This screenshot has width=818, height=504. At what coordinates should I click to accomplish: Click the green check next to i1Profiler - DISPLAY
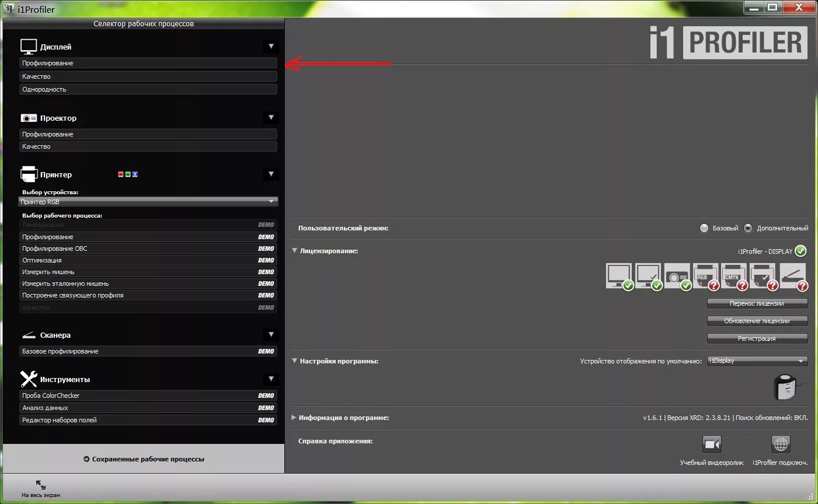click(x=801, y=251)
